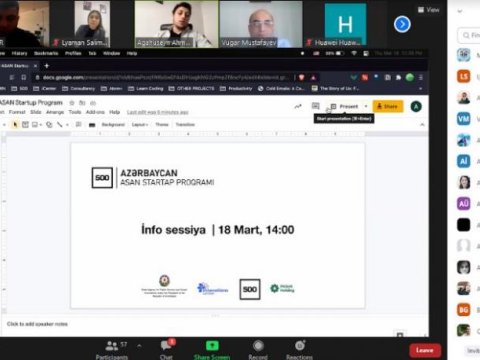Select Lyaman Salim's video tile
Screen dimensions: 480x360
tap(92, 24)
